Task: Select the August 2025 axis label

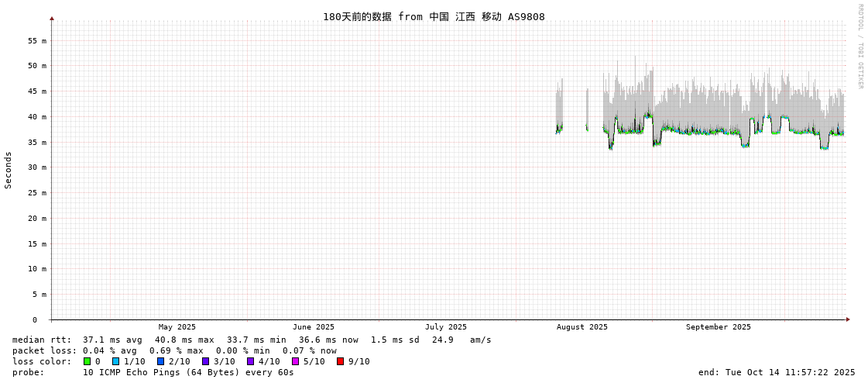Action: point(582,327)
